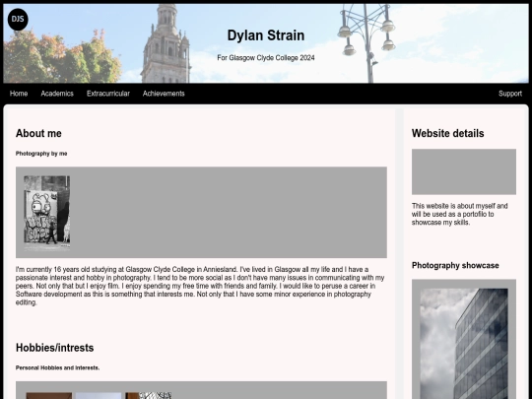
Task: Open the Extracurricular page
Action: coord(108,94)
